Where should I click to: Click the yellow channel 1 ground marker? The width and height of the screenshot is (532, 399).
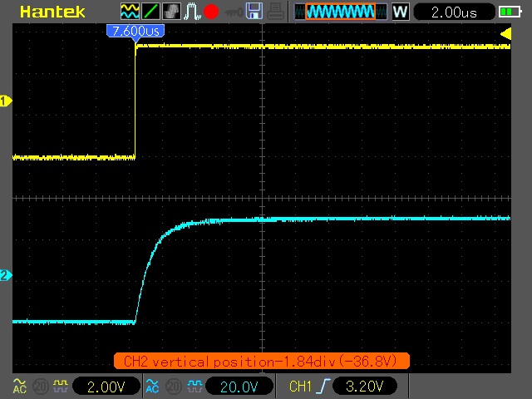6,101
